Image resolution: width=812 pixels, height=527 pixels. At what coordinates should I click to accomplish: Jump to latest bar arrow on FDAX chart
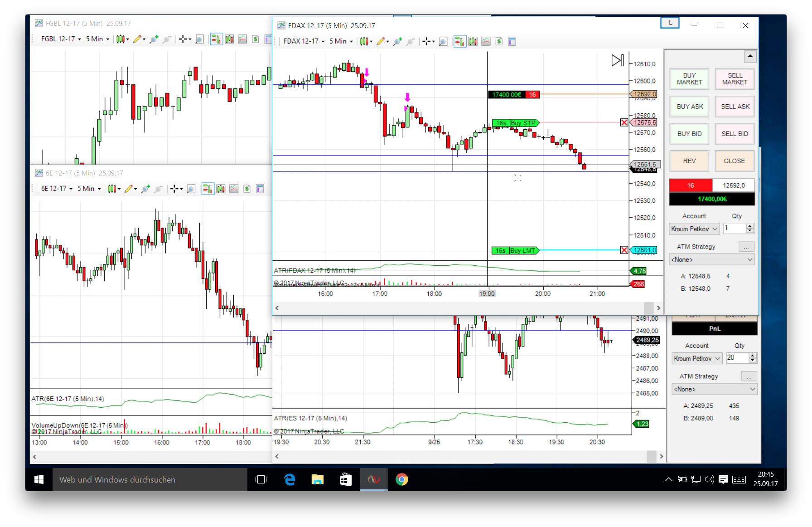coord(618,60)
